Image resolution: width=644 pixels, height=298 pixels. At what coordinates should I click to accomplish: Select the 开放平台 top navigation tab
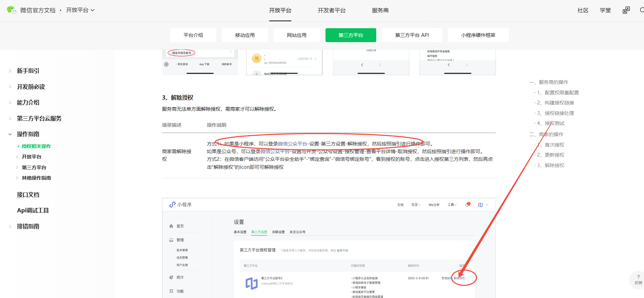[x=280, y=10]
